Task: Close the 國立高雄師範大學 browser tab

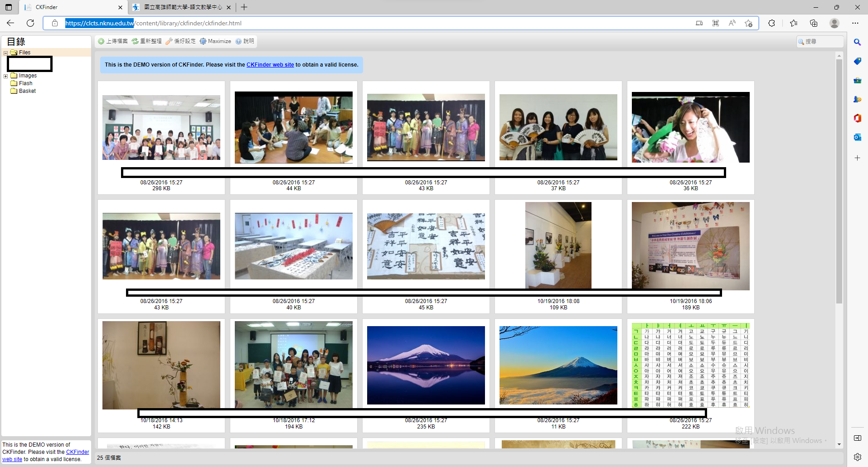Action: pyautogui.click(x=229, y=7)
